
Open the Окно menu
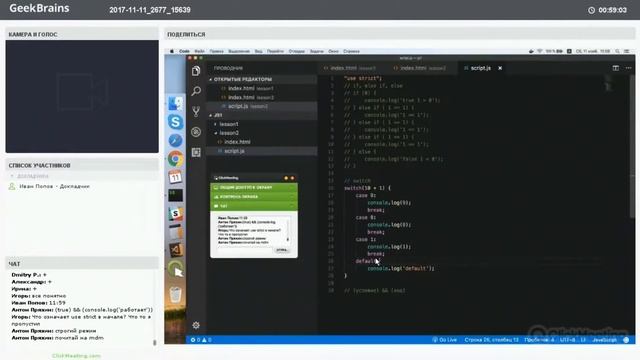[x=333, y=51]
